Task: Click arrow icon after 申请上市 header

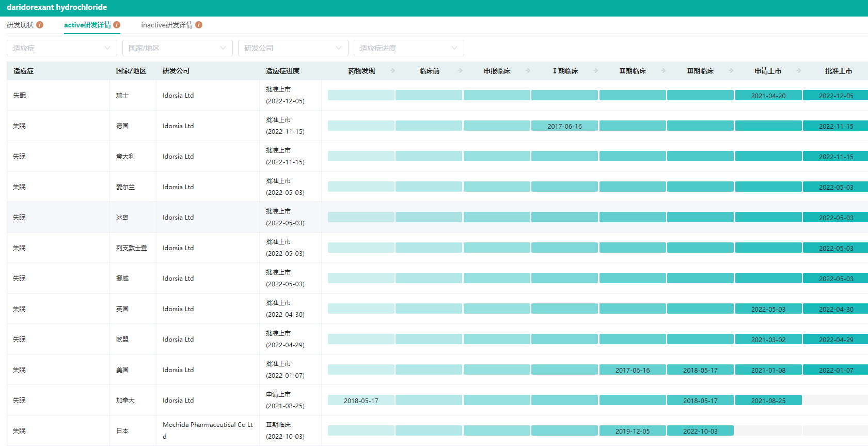Action: pos(799,71)
